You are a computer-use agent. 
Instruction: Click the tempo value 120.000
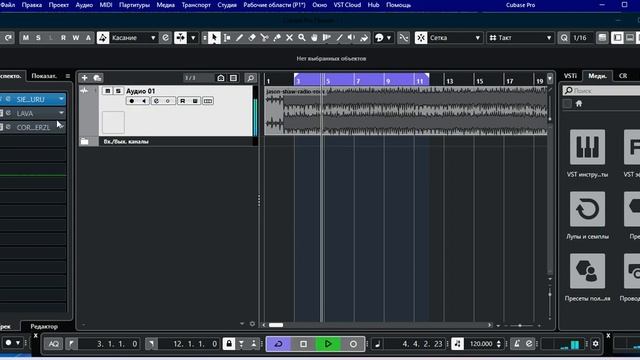[x=481, y=344]
